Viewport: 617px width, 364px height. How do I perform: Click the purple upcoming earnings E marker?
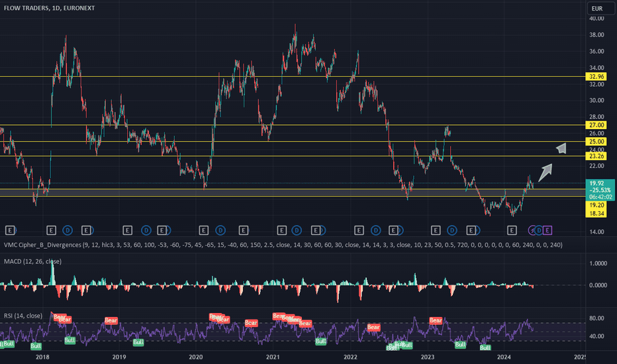(x=547, y=230)
